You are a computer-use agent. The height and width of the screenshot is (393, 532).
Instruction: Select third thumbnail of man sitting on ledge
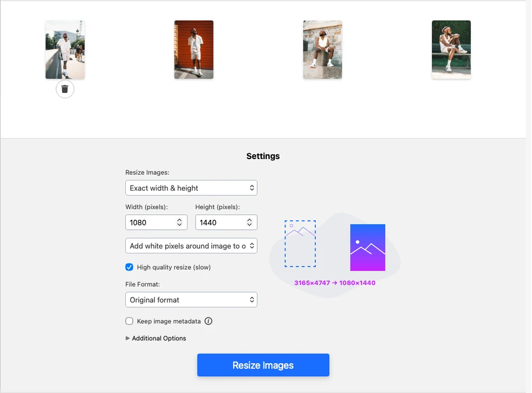pyautogui.click(x=322, y=49)
